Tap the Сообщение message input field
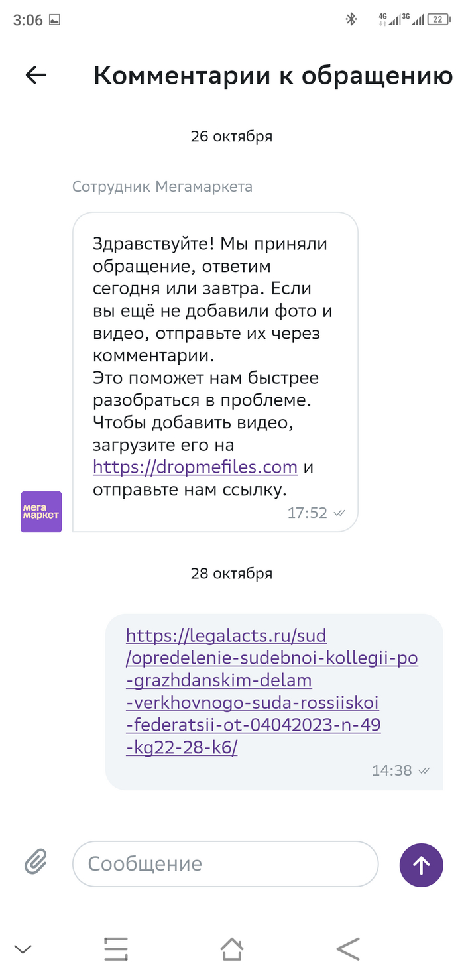 point(225,863)
